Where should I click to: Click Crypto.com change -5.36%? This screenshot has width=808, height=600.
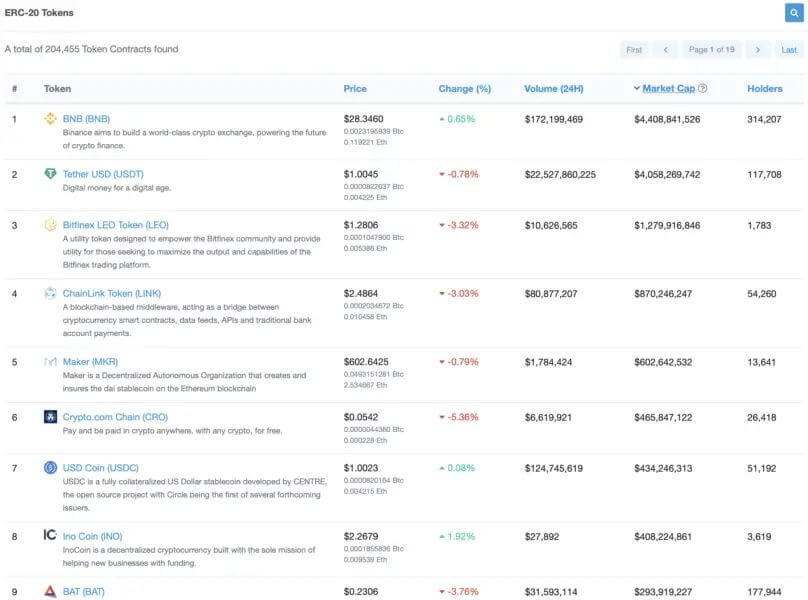click(x=459, y=417)
